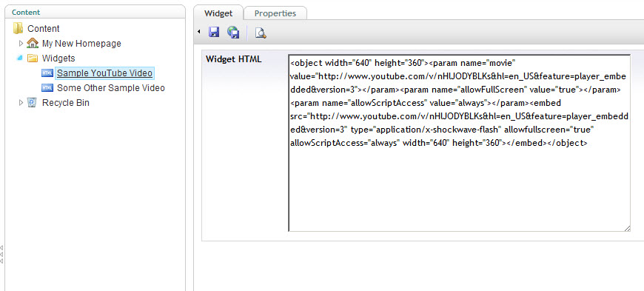Click the Content panel header title
This screenshot has height=291, width=644.
26,13
